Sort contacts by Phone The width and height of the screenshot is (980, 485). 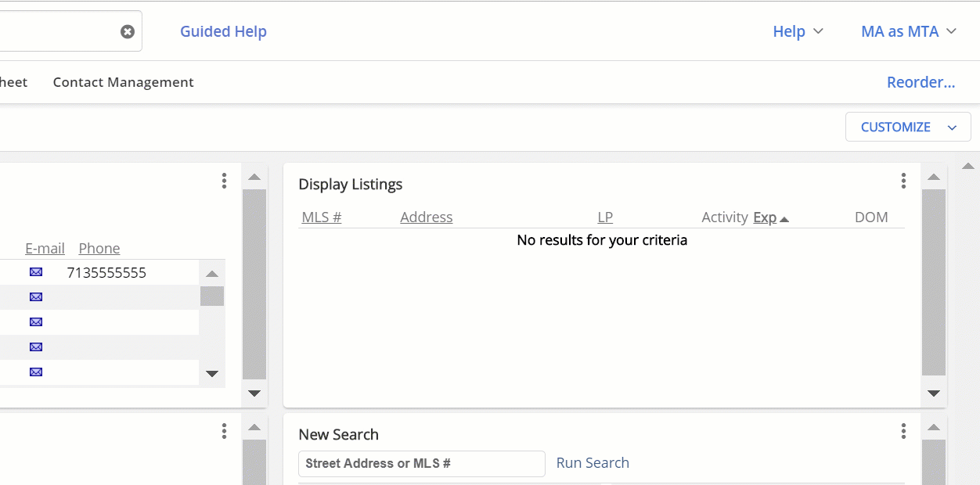99,248
